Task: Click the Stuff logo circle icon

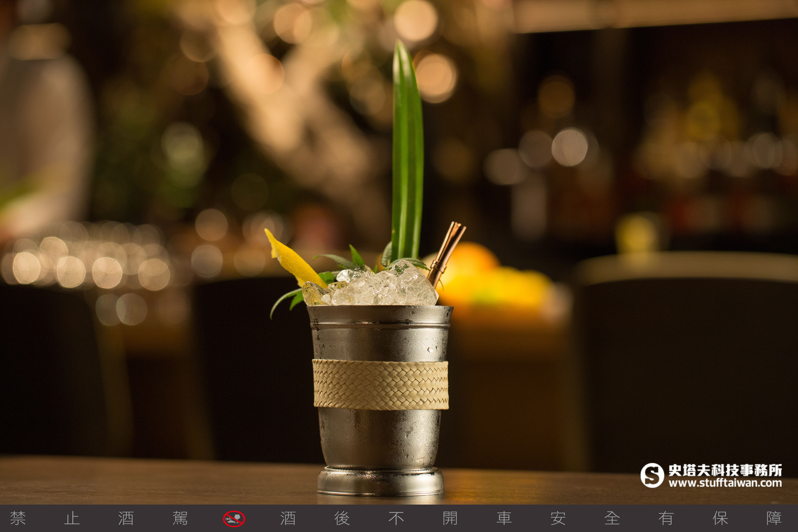Action: pyautogui.click(x=652, y=475)
